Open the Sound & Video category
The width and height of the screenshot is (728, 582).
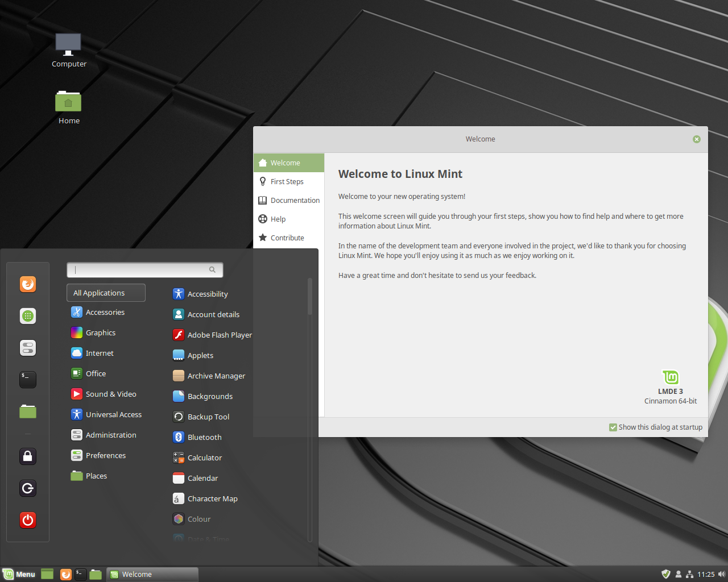(x=106, y=394)
